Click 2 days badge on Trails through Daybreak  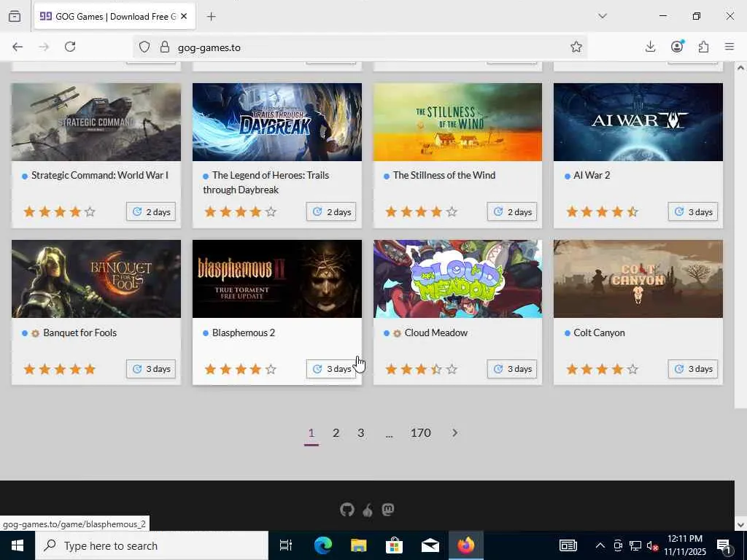point(332,212)
